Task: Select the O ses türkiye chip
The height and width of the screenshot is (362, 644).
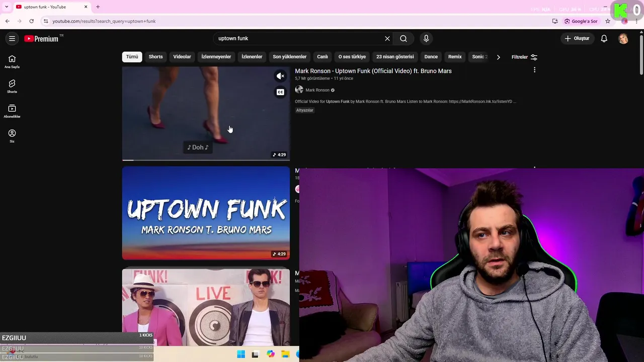Action: (x=352, y=57)
